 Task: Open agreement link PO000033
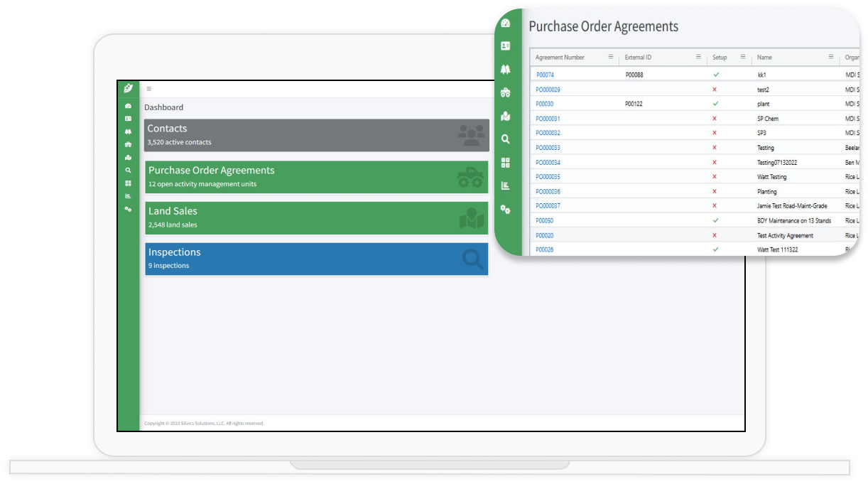(x=548, y=148)
